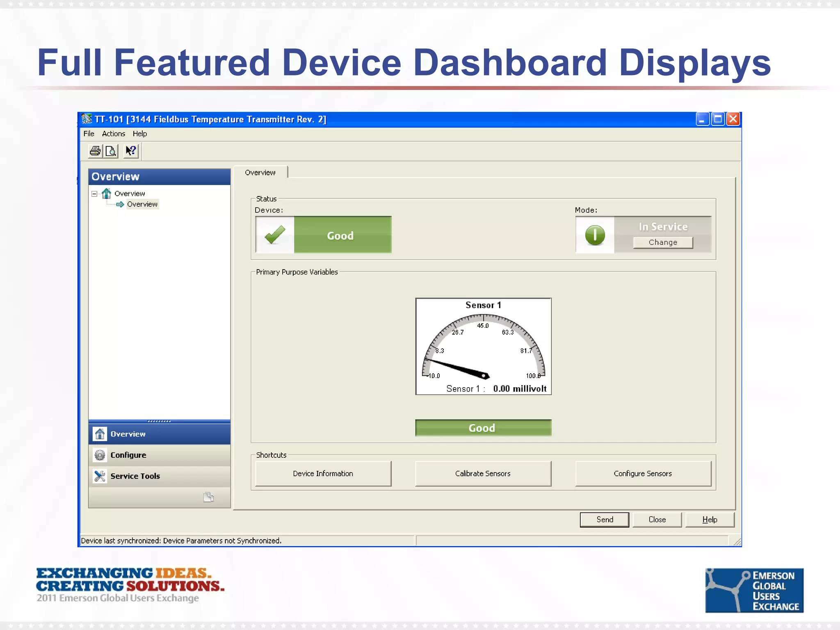Activate the context help arrow icon
Image resolution: width=840 pixels, height=630 pixels.
point(131,151)
